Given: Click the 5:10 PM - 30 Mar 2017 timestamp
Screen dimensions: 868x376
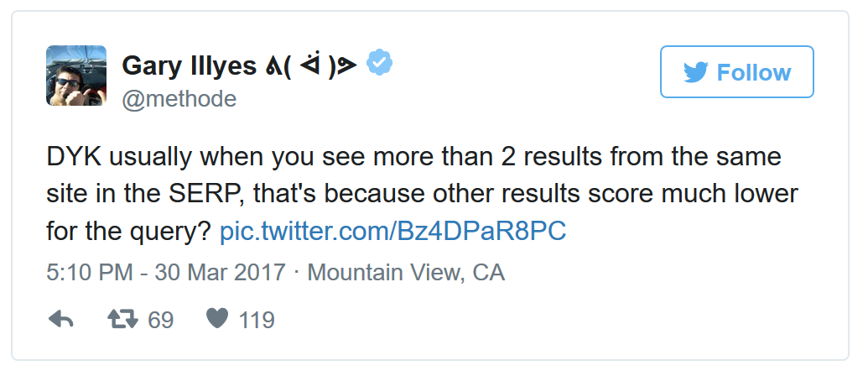Looking at the screenshot, I should point(164,273).
